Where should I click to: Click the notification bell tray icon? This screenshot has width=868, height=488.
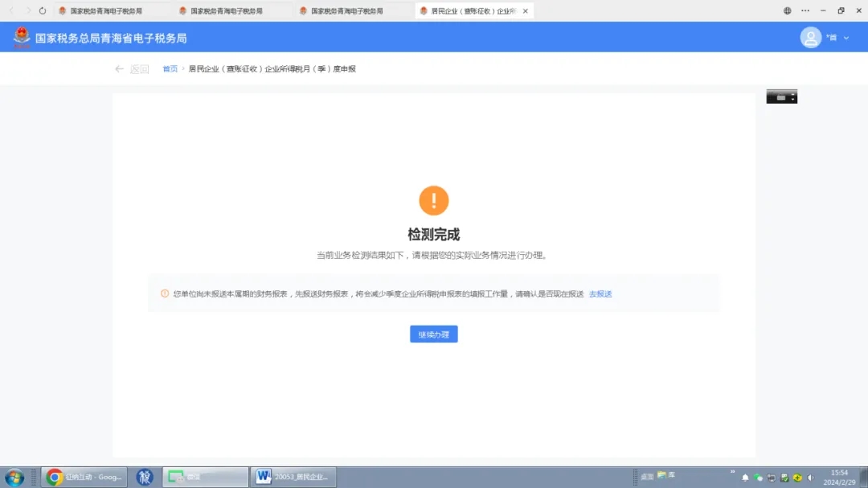(745, 478)
